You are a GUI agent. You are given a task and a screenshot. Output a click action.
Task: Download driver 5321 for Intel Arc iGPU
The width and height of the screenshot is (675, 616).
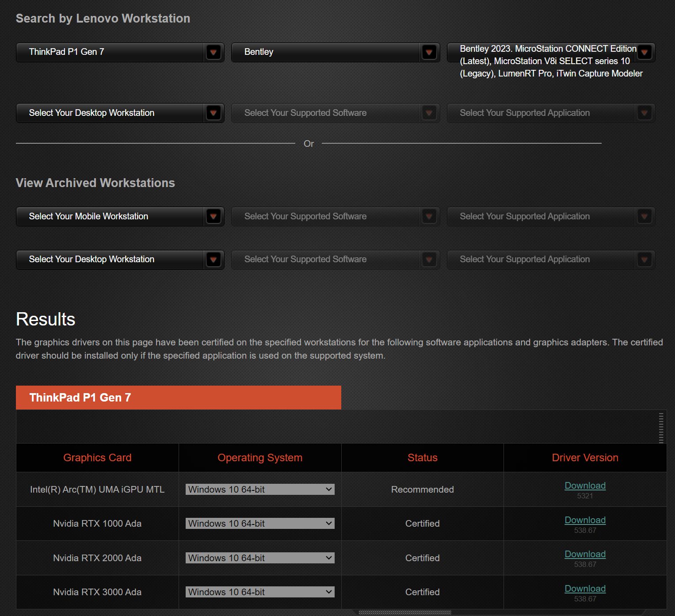(585, 486)
